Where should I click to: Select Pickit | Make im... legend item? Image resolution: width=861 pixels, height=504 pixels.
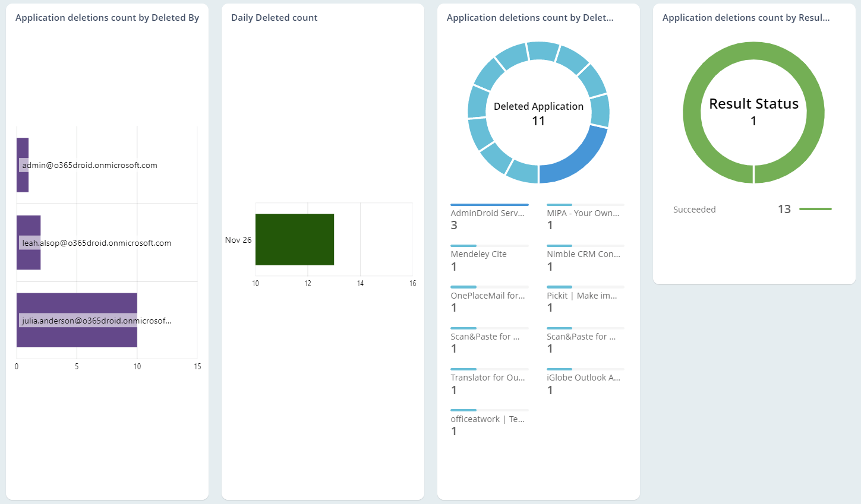[582, 296]
